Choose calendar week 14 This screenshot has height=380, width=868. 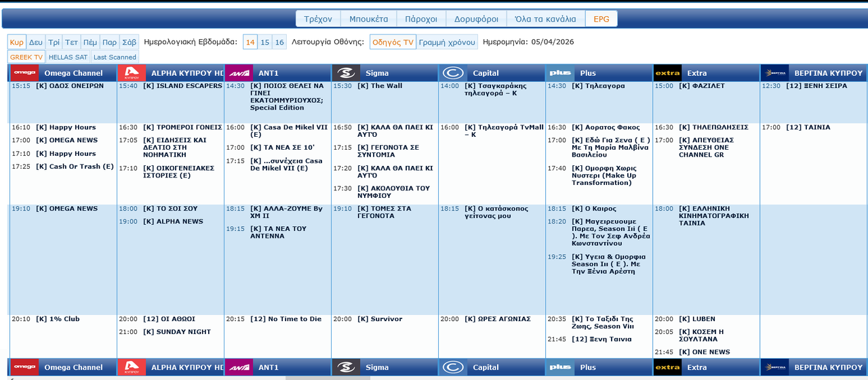(x=251, y=42)
